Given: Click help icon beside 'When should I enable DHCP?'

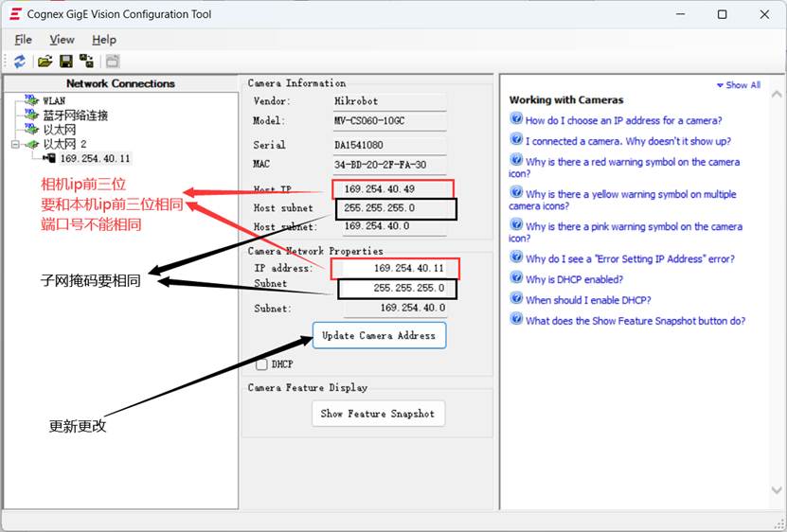Looking at the screenshot, I should (516, 298).
